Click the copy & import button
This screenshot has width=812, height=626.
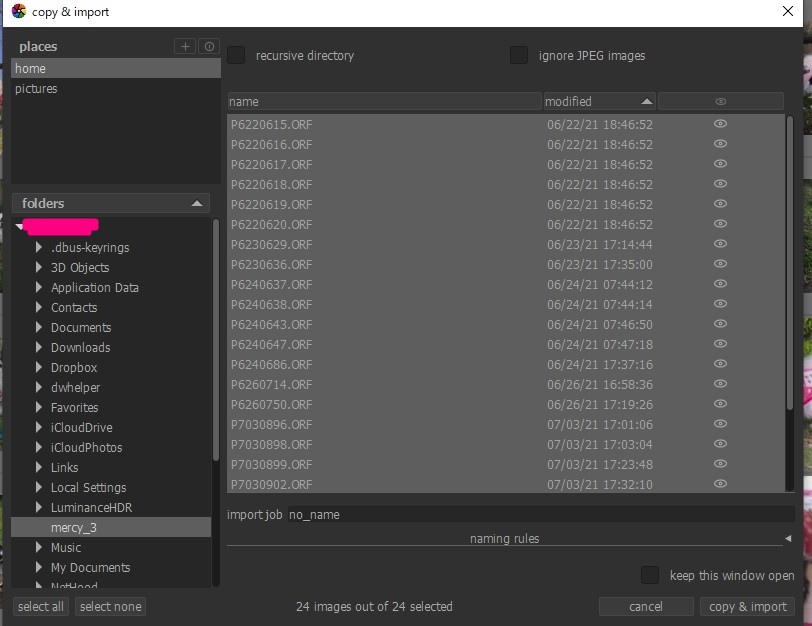click(748, 606)
